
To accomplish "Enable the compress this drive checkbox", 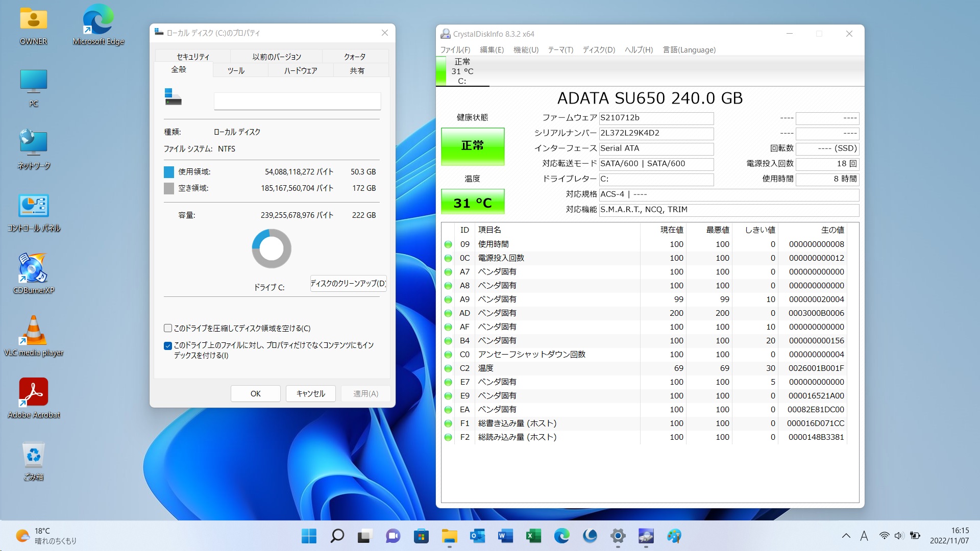I will pos(168,328).
